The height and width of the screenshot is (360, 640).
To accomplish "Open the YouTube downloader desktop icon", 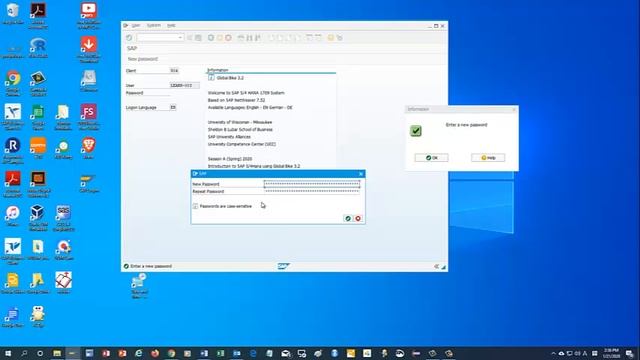I will tap(89, 16).
